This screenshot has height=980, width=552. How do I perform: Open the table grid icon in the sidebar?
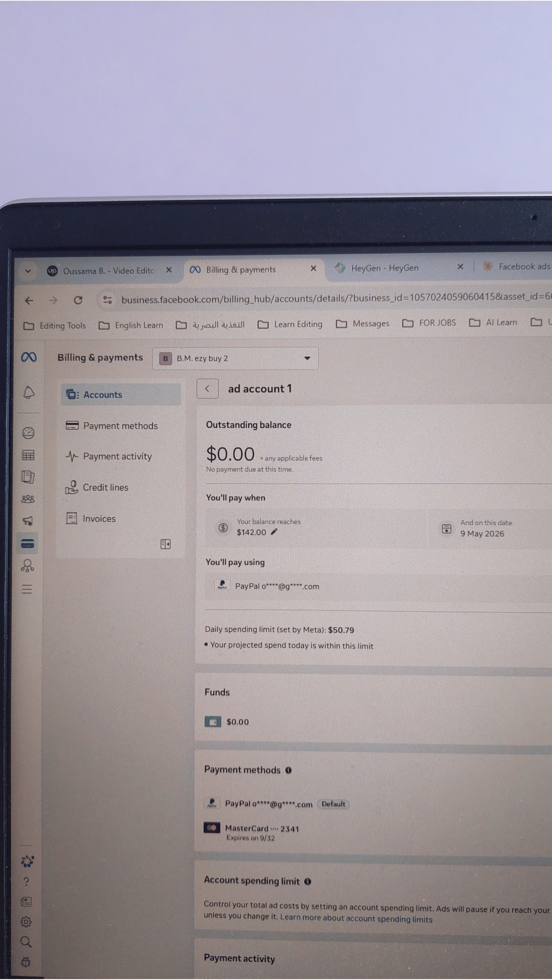coord(28,455)
